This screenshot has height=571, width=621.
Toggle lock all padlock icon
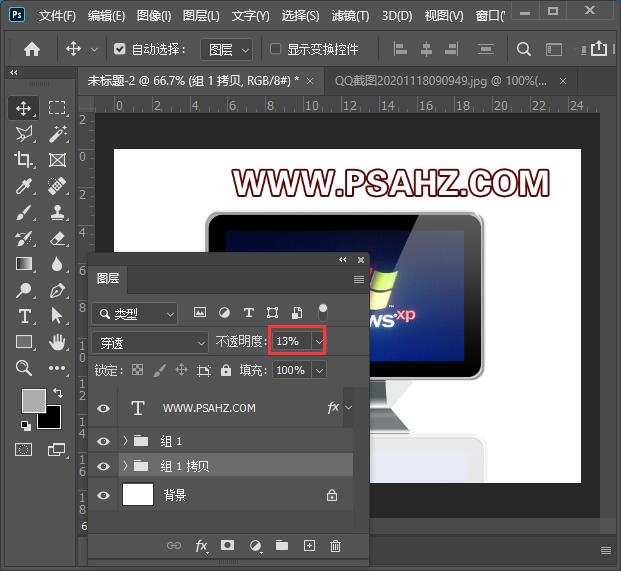[x=226, y=370]
